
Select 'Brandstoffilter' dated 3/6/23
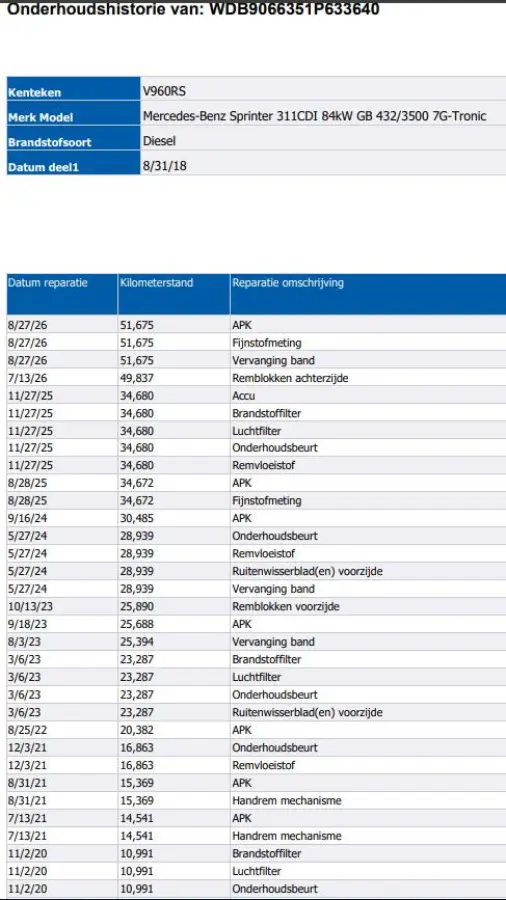(267, 660)
